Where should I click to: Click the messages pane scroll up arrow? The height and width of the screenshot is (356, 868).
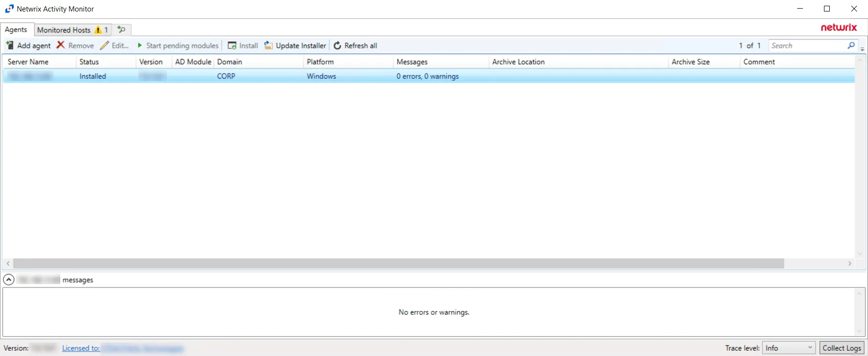pyautogui.click(x=859, y=294)
